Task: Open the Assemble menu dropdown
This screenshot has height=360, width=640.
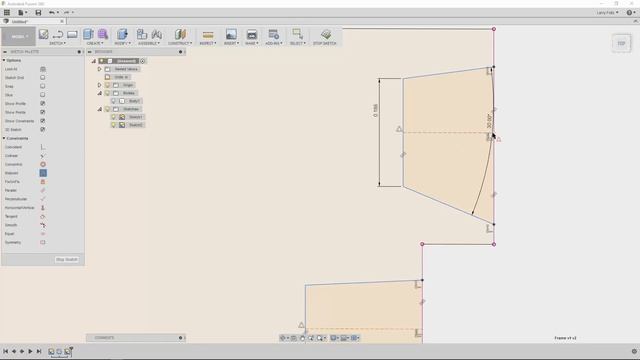Action: tap(149, 43)
